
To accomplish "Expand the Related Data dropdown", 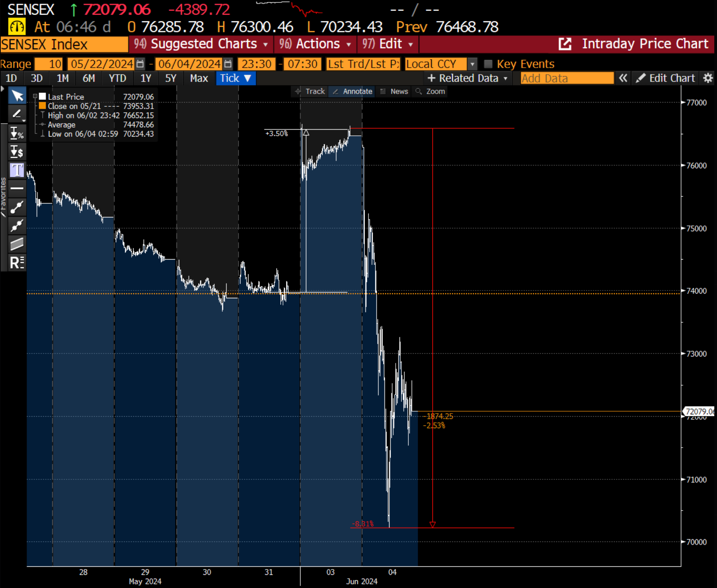I will coord(467,78).
